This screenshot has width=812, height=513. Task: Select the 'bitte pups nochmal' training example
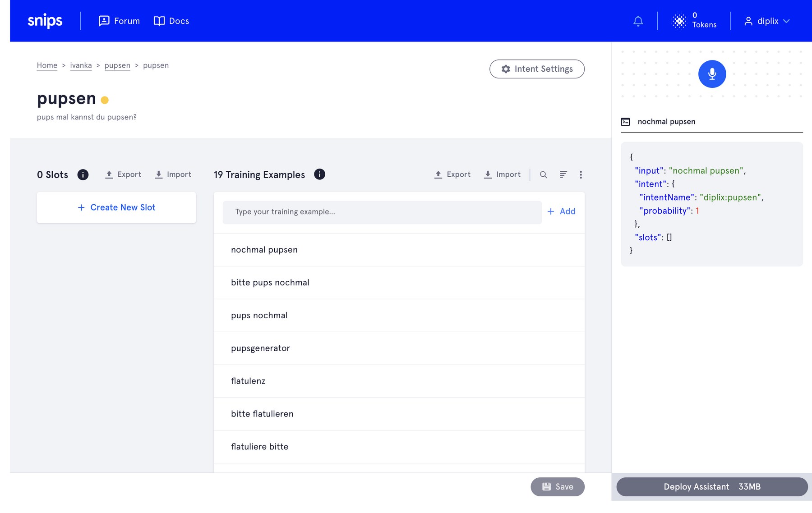click(270, 283)
